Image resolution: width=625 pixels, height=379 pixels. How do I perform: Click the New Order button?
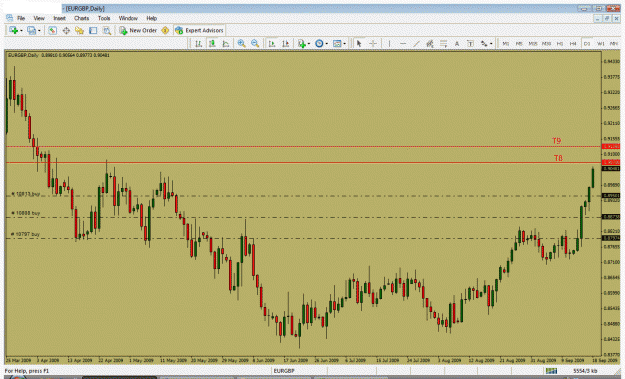click(x=138, y=30)
